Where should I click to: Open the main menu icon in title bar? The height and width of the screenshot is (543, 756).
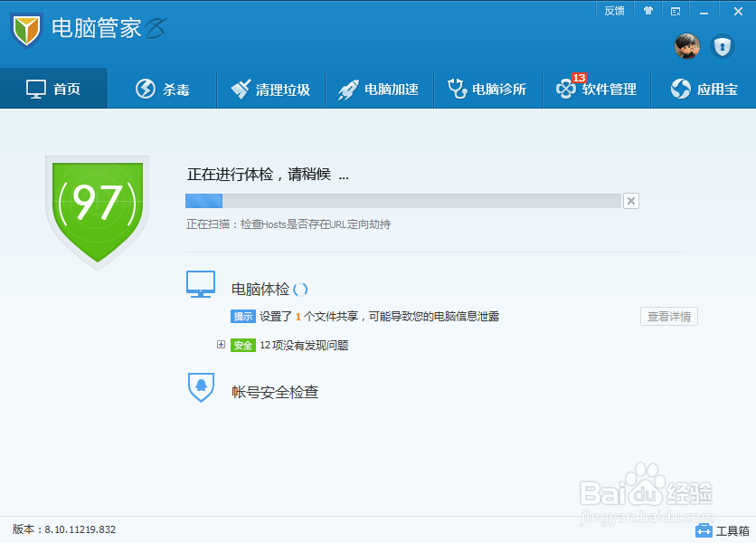point(676,11)
